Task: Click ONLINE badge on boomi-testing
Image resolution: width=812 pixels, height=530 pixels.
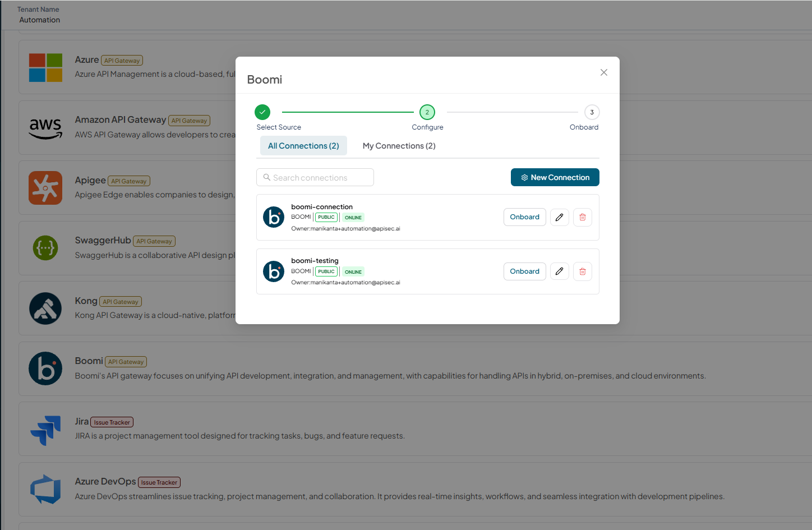Action: pos(353,272)
